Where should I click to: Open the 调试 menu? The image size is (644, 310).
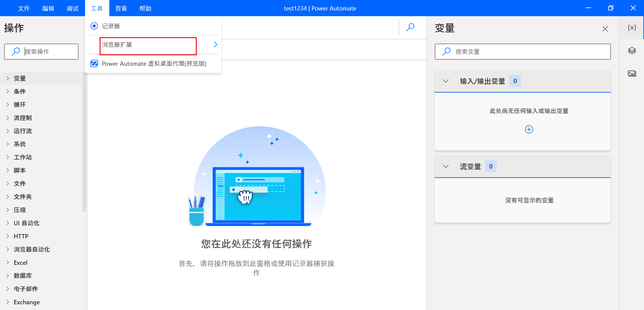(x=72, y=8)
